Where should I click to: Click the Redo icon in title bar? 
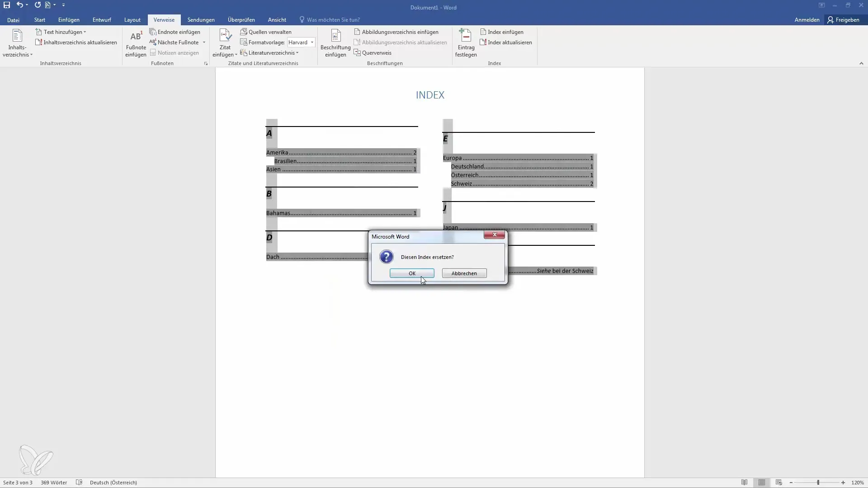[38, 5]
